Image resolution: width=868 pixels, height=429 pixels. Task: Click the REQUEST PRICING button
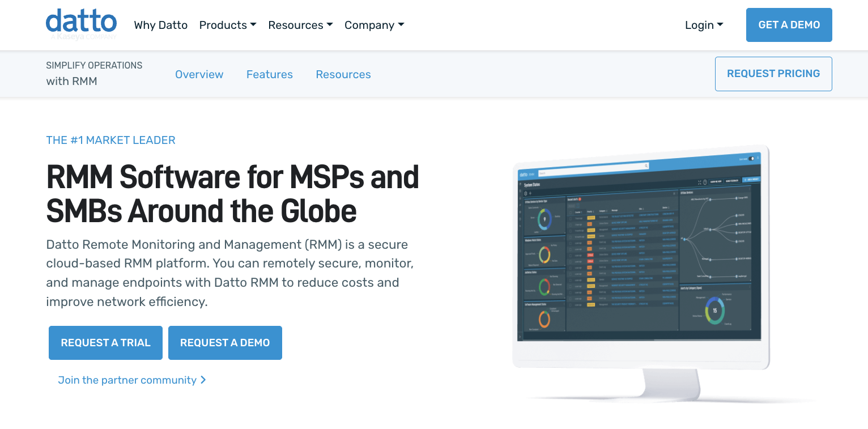click(773, 74)
